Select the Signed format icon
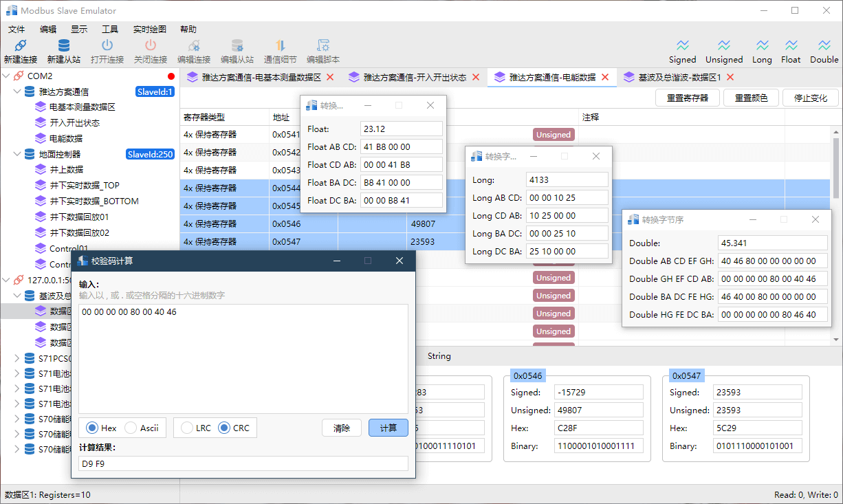The height and width of the screenshot is (504, 843). click(x=682, y=46)
